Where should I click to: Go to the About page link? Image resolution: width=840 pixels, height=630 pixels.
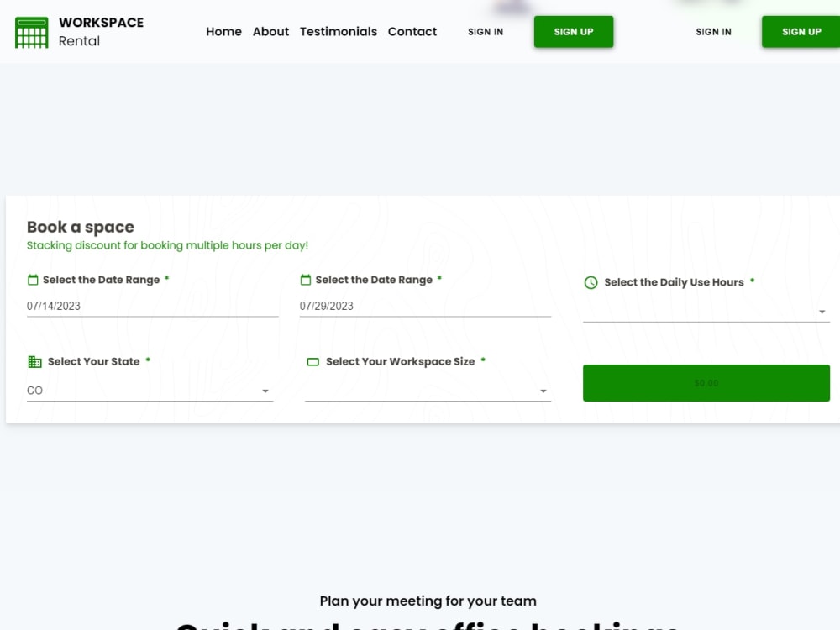tap(270, 32)
